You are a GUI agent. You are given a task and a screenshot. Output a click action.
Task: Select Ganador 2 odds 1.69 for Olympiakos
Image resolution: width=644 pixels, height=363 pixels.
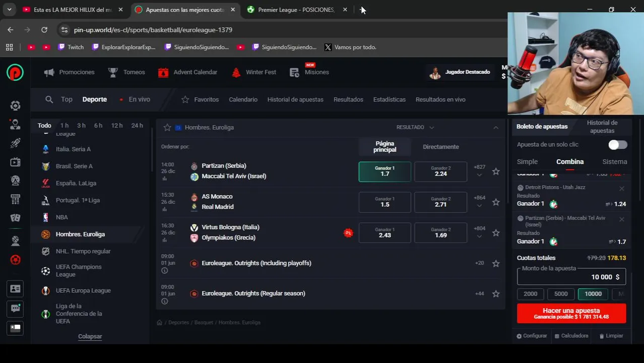(440, 233)
